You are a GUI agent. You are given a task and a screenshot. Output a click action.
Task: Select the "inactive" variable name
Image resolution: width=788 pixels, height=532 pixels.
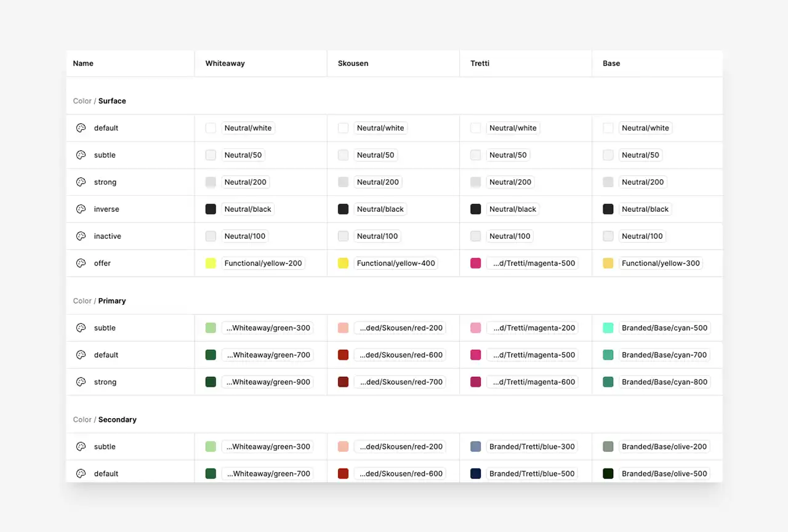[x=108, y=236]
